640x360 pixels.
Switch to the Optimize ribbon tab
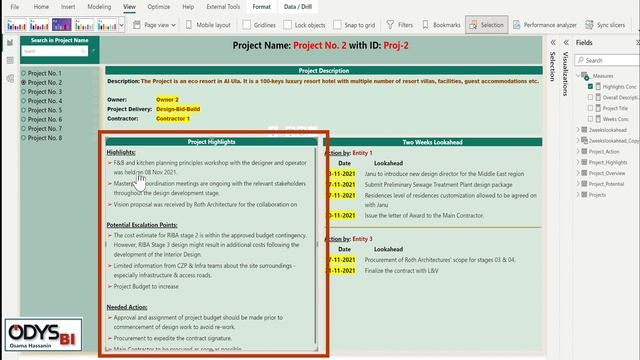(159, 7)
